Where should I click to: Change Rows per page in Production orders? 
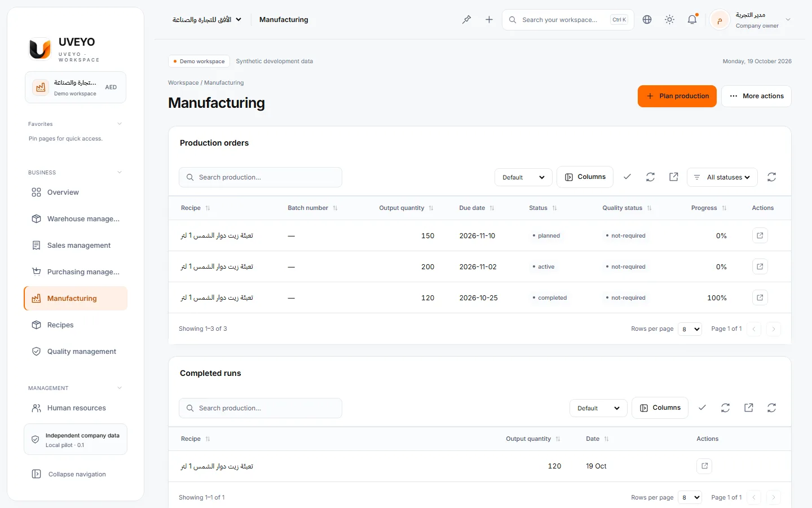coord(690,329)
